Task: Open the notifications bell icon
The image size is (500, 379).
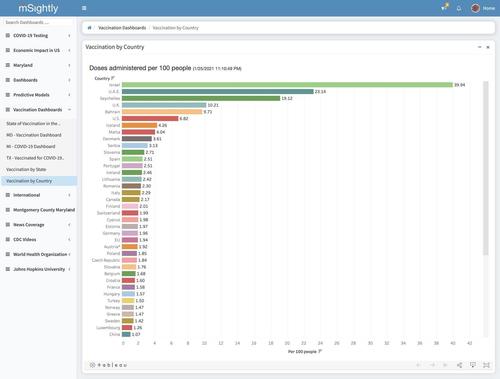Action: tap(459, 8)
